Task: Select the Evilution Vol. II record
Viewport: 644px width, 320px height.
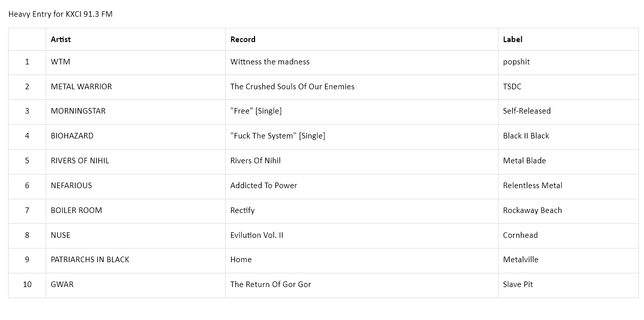Action: pyautogui.click(x=257, y=235)
